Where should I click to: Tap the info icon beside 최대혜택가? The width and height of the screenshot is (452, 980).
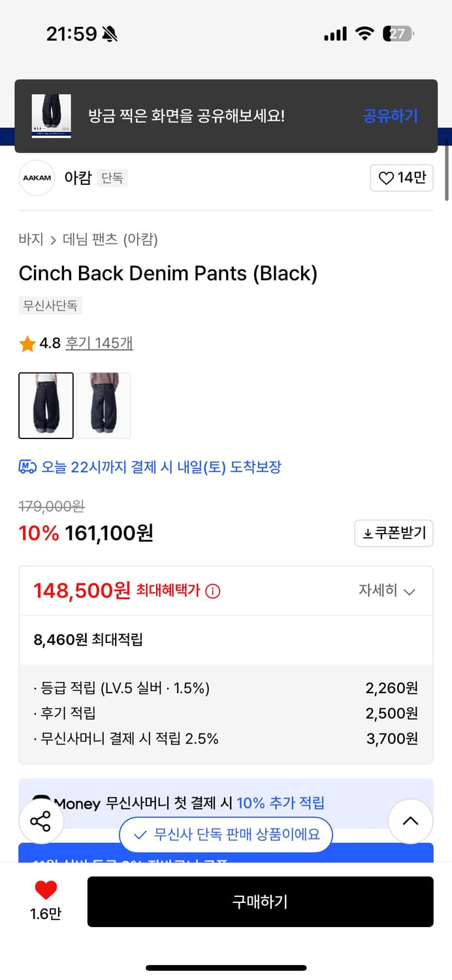[x=213, y=591]
